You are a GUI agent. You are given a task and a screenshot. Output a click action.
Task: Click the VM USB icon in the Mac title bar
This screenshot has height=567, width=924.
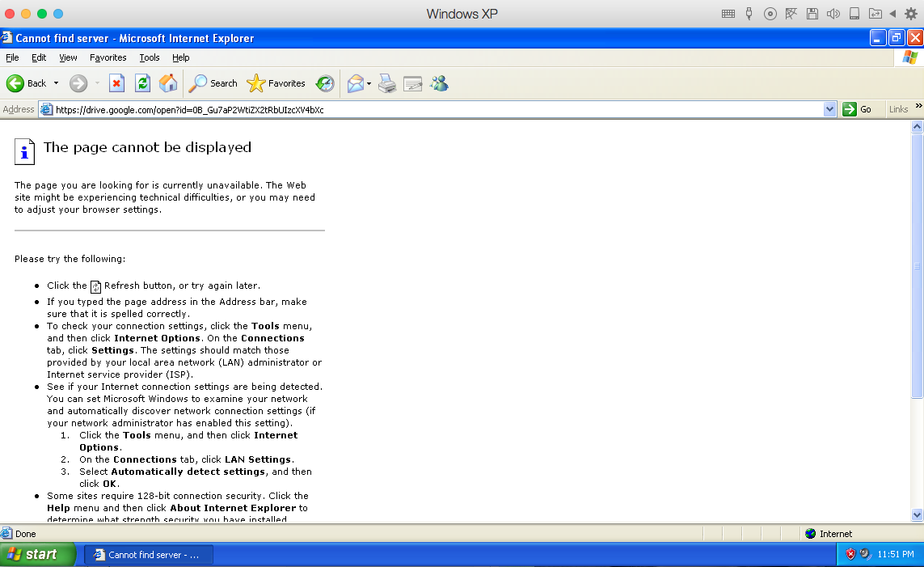pyautogui.click(x=749, y=14)
